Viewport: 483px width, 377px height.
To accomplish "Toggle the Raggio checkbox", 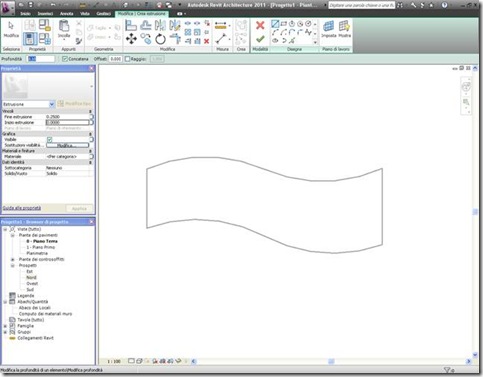I will (x=127, y=59).
